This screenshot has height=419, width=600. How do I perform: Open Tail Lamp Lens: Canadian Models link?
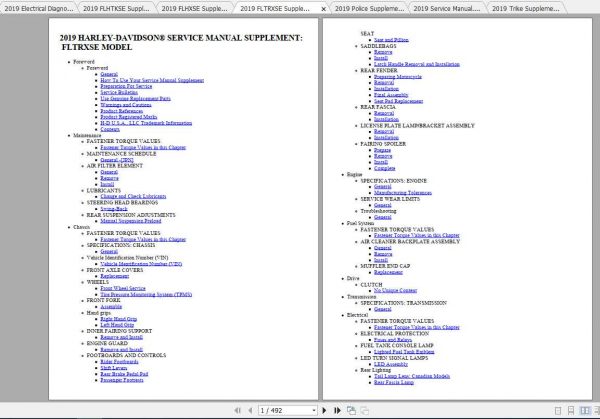pyautogui.click(x=412, y=376)
